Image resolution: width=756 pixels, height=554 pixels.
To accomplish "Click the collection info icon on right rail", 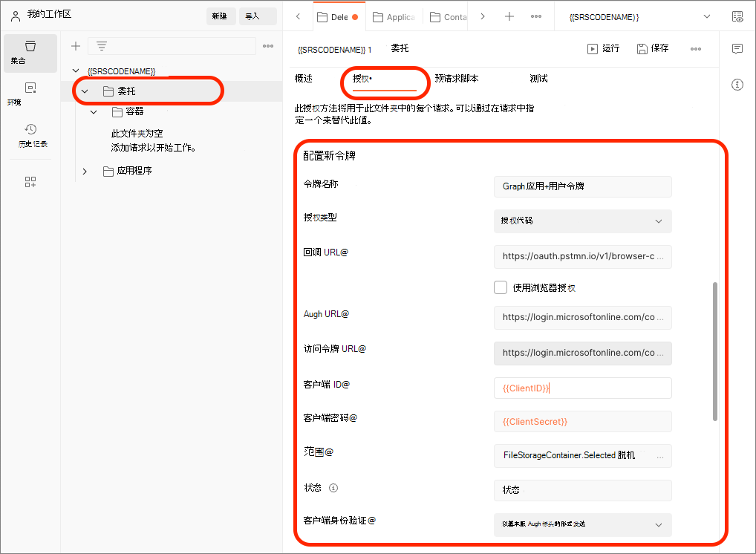I will tap(737, 85).
